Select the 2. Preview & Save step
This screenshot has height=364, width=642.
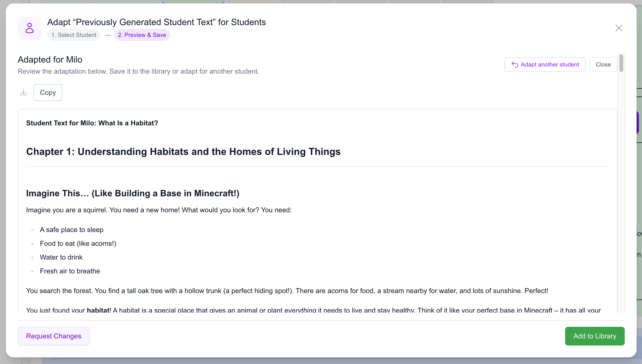click(x=142, y=35)
